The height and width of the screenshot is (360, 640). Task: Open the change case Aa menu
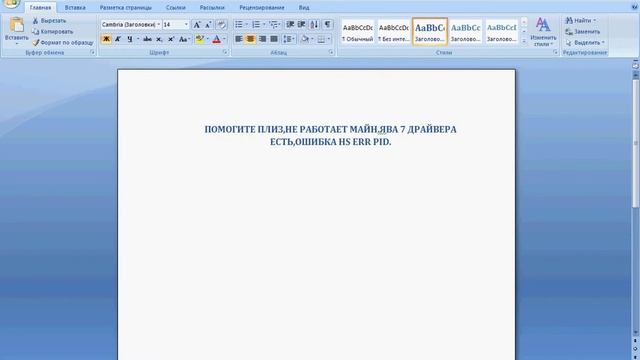(184, 39)
